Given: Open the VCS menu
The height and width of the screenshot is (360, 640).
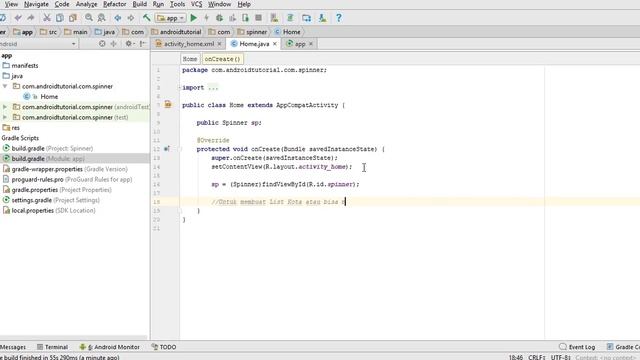Looking at the screenshot, I should click(x=197, y=4).
